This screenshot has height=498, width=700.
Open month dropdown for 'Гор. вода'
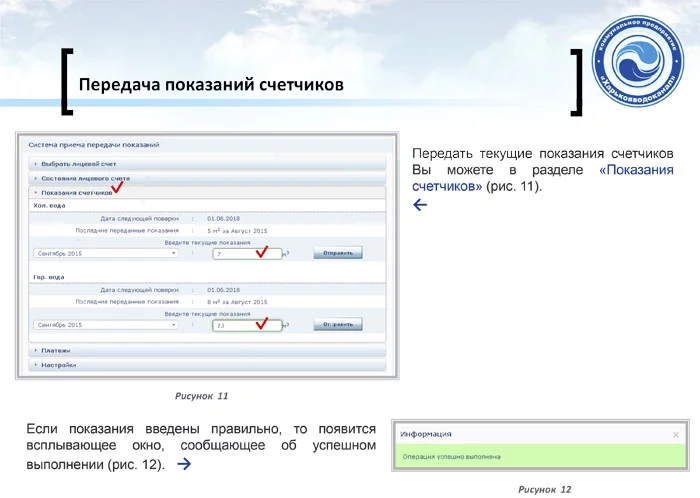click(x=106, y=324)
